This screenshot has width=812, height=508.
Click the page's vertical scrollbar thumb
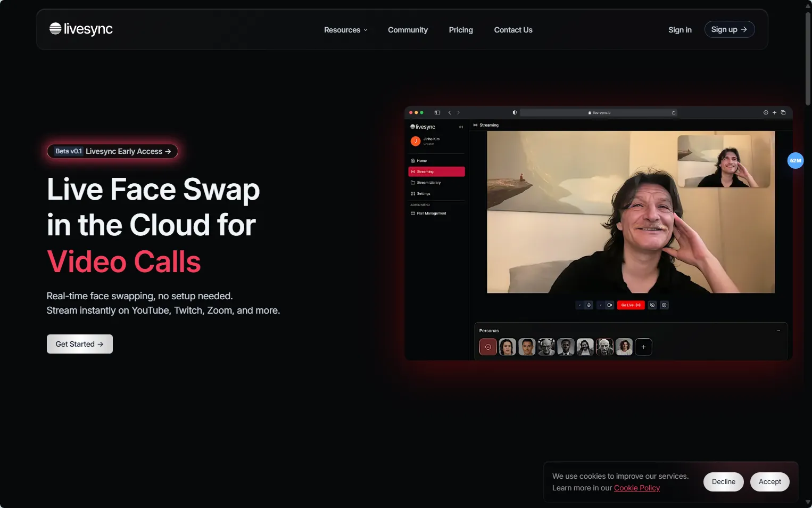808,59
